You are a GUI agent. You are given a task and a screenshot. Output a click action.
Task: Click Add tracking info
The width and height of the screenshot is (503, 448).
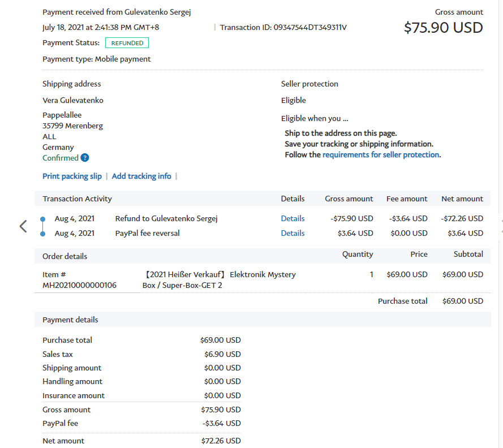pyautogui.click(x=141, y=176)
